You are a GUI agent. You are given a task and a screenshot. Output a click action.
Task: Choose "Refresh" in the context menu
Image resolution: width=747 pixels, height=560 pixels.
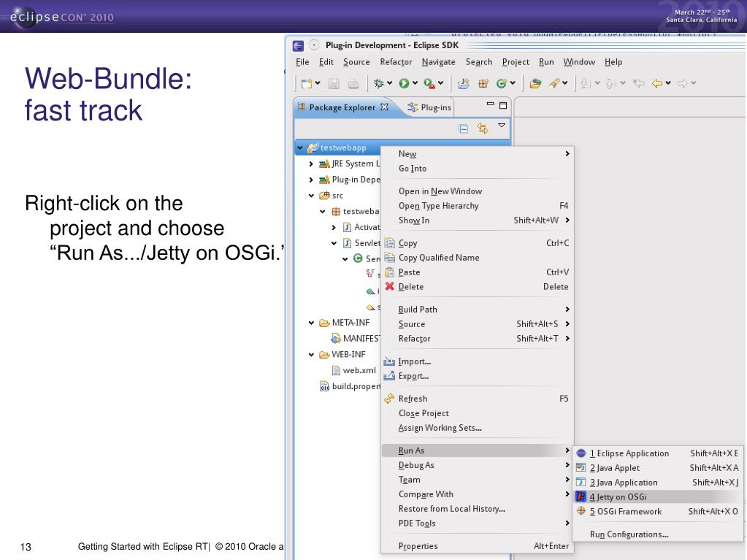(x=477, y=399)
